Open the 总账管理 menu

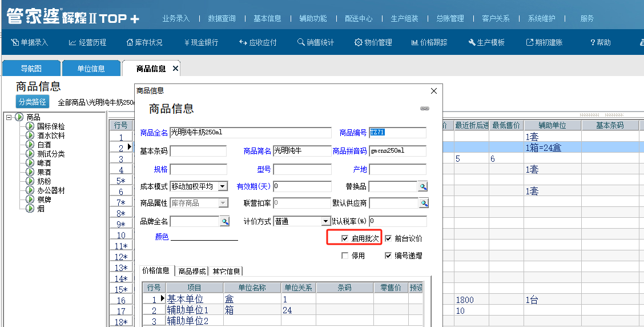pyautogui.click(x=450, y=18)
